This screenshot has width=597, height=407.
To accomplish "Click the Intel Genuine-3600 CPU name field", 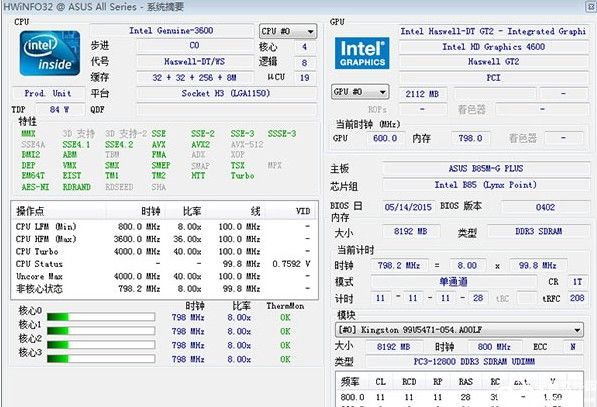I will (171, 30).
